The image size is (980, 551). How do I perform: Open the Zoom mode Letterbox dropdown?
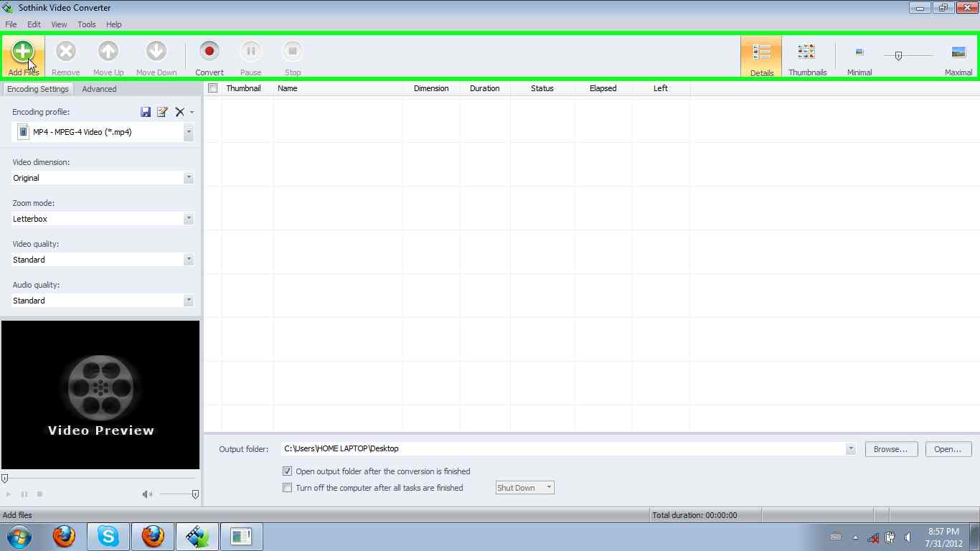[x=188, y=219]
